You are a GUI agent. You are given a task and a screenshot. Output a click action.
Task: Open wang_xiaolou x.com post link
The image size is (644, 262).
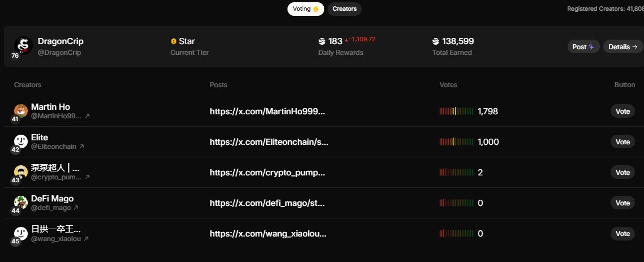pyautogui.click(x=268, y=234)
